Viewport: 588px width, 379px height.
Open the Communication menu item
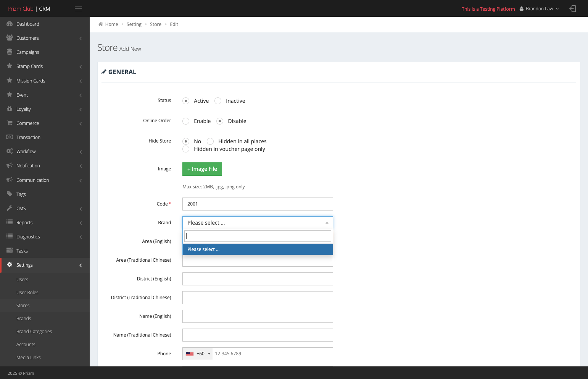click(x=45, y=180)
